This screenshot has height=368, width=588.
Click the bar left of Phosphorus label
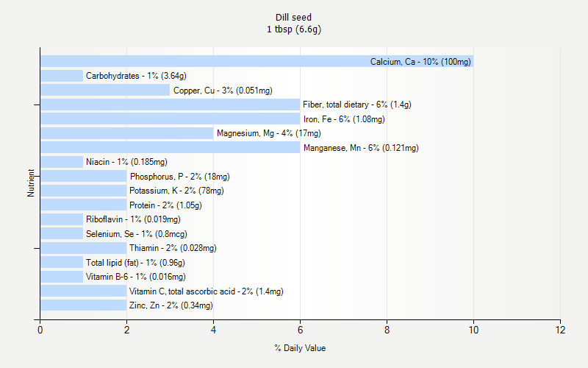pos(84,176)
